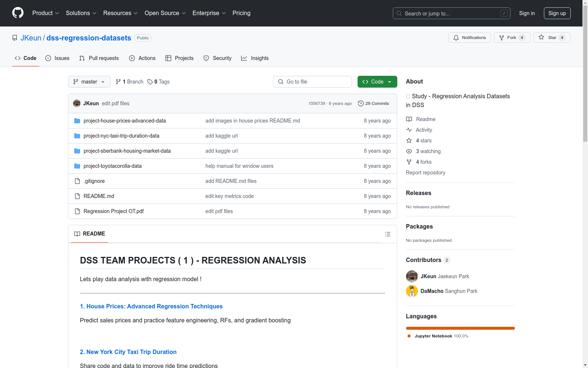
Task: Expand the Resources menu
Action: (x=121, y=13)
